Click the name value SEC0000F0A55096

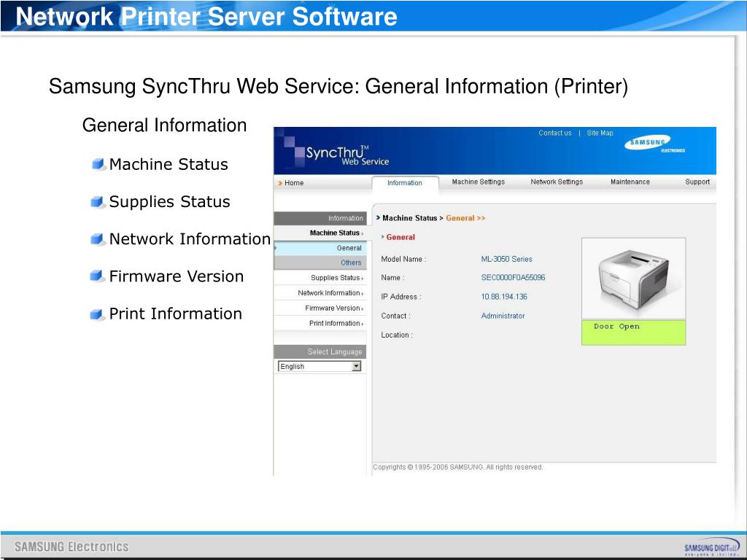513,278
